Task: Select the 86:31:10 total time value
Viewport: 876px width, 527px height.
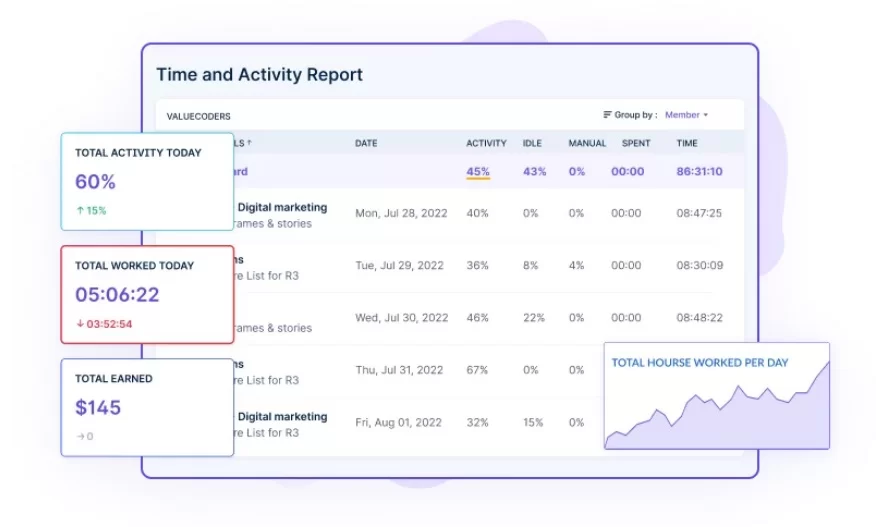Action: point(699,172)
